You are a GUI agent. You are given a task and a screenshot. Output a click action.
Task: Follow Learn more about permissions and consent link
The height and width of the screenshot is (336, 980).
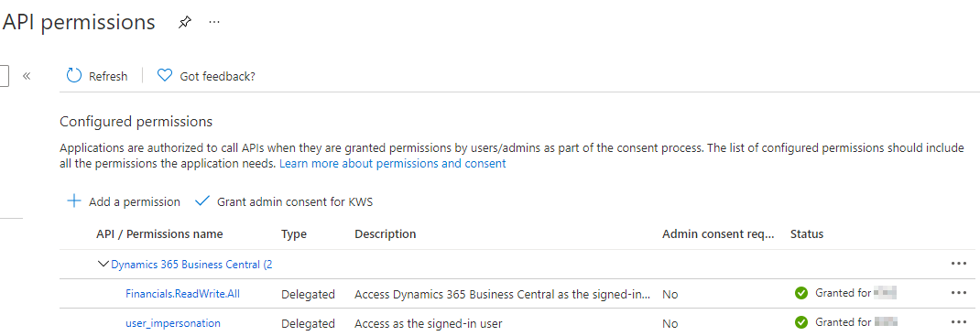[393, 164]
